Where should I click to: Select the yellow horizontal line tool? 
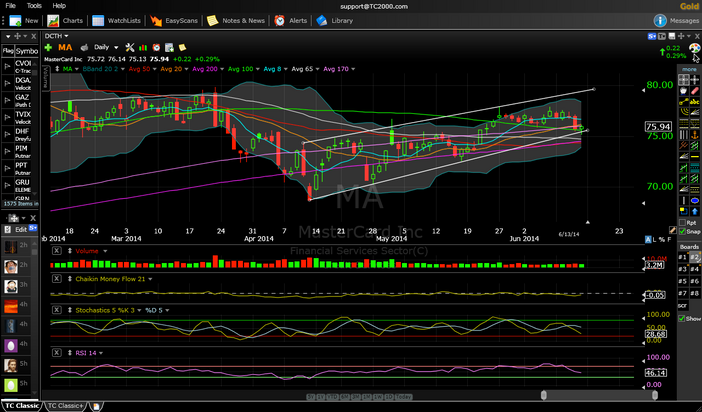[695, 156]
